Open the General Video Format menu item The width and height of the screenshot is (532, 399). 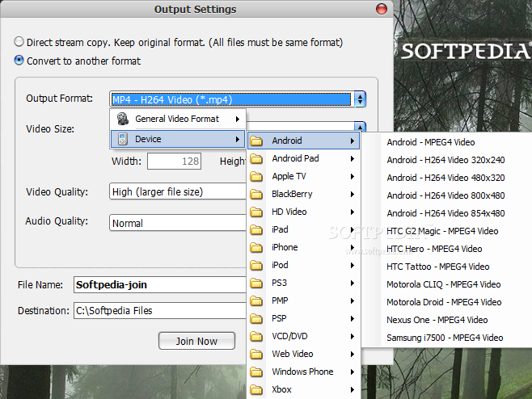tap(178, 119)
